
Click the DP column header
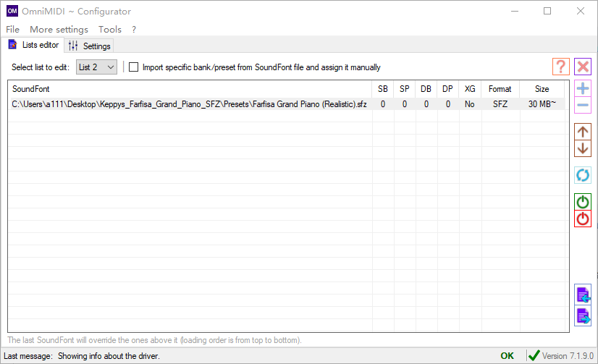447,89
